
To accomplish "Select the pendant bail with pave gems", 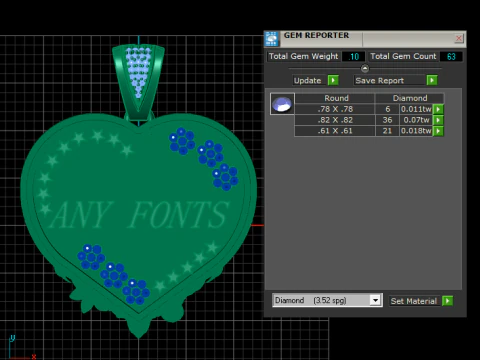I will (x=139, y=82).
